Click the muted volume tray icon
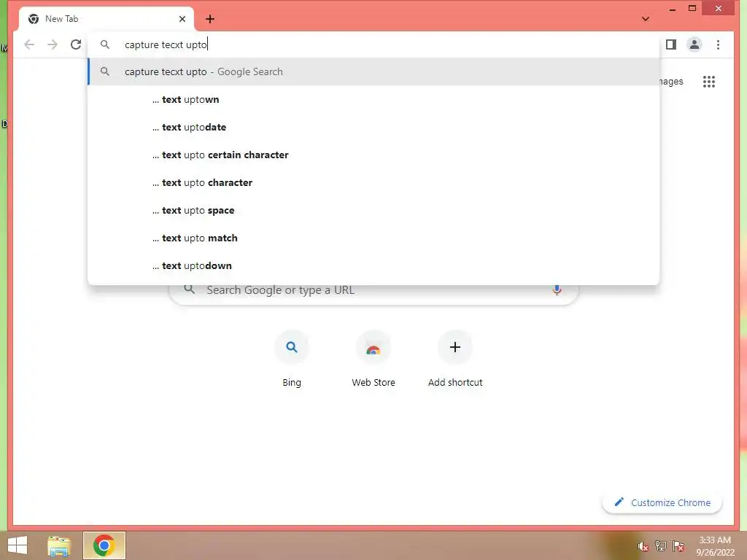The image size is (747, 560). (x=643, y=546)
